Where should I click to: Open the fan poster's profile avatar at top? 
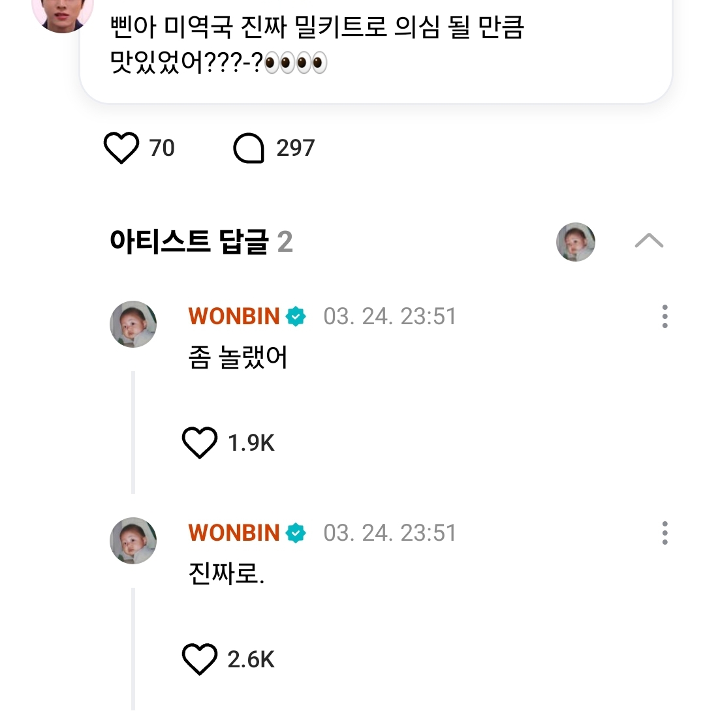click(x=63, y=12)
